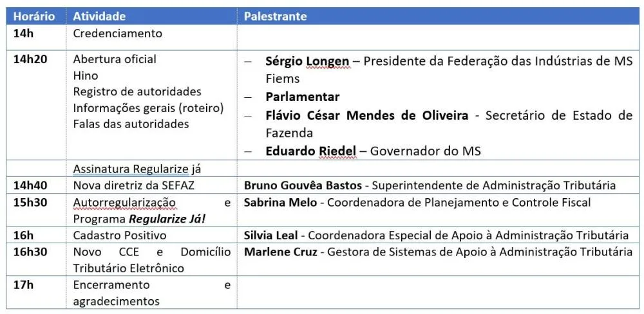Select the Credenciamento activity cell
The height and width of the screenshot is (314, 644).
point(117,33)
